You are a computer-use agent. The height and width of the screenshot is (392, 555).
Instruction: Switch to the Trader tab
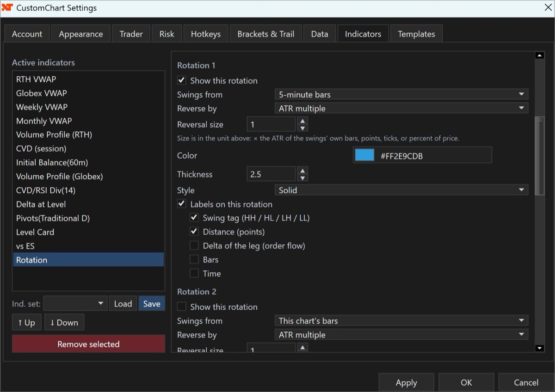tap(131, 34)
